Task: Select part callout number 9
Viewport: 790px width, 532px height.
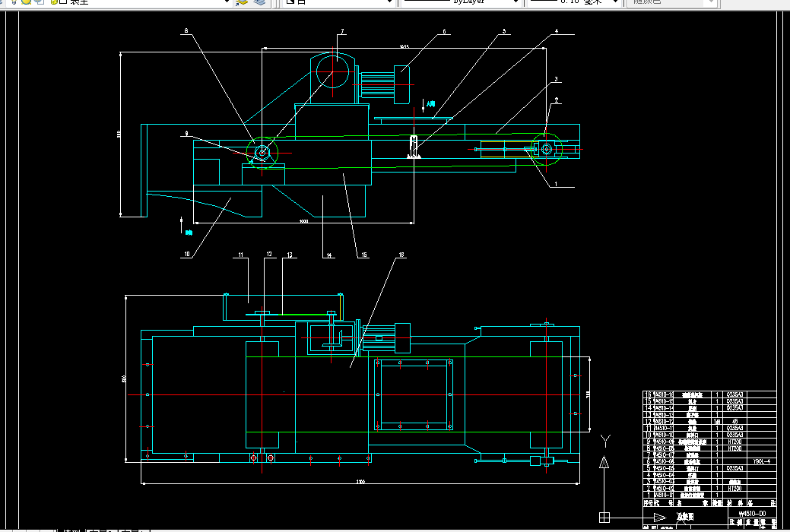Action: 186,134
